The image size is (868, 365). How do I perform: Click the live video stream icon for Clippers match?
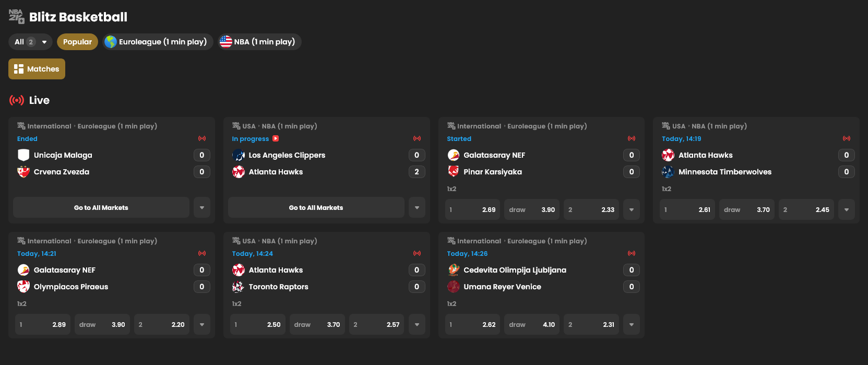pos(276,139)
